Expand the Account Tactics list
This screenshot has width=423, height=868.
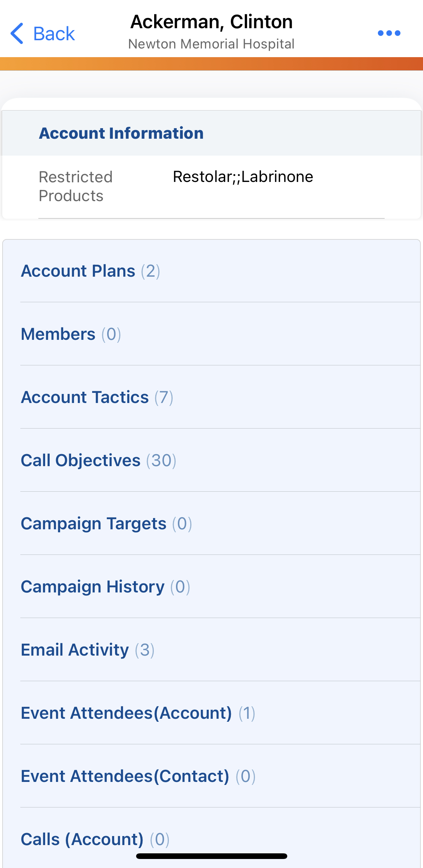pyautogui.click(x=97, y=397)
